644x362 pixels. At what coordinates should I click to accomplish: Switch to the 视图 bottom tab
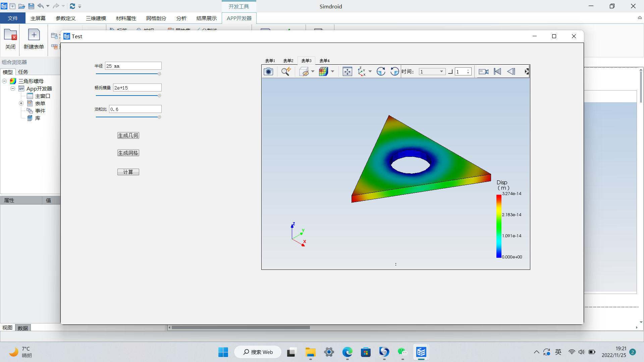[x=7, y=328]
